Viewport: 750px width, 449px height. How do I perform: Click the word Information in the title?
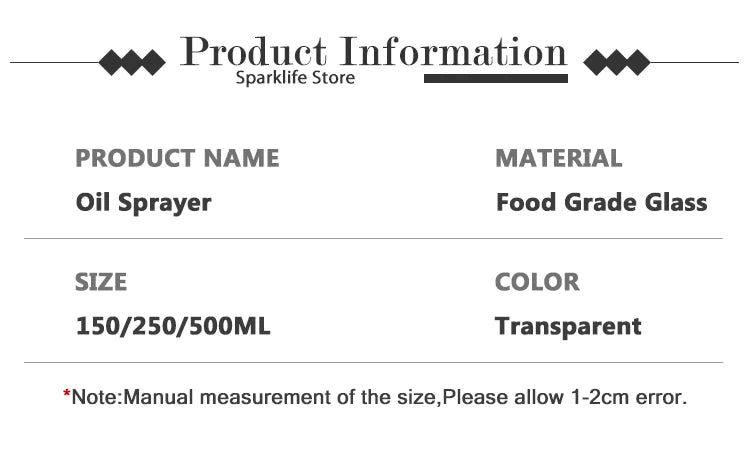coord(454,51)
